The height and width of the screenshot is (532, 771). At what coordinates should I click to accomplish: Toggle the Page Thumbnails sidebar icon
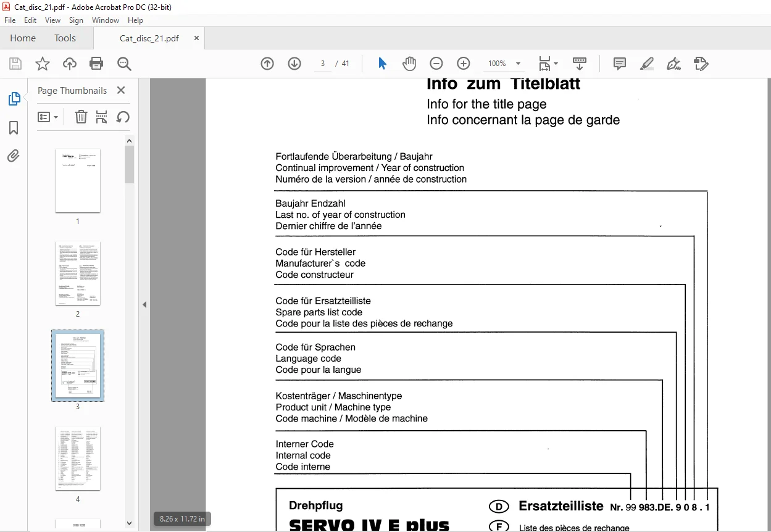click(x=14, y=99)
